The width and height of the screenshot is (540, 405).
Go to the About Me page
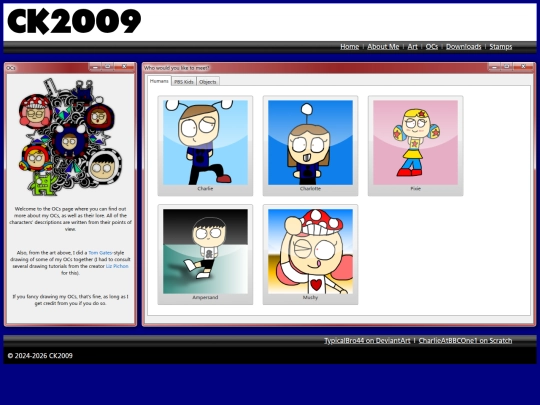383,46
